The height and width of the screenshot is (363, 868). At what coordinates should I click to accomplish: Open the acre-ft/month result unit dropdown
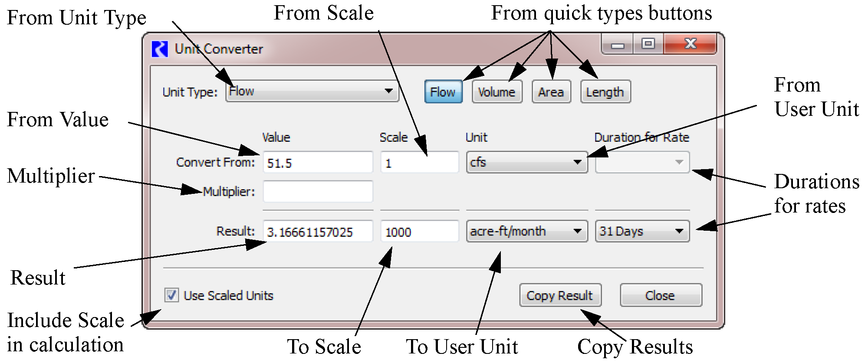pos(526,231)
